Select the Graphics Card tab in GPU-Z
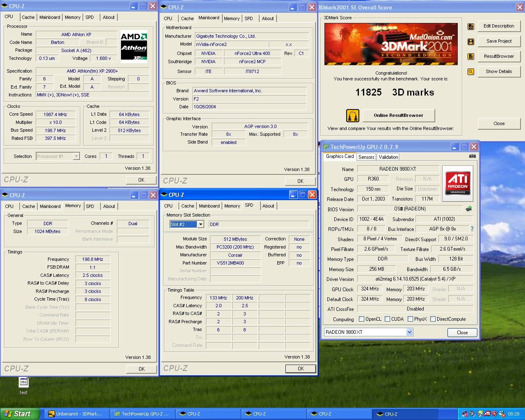 (x=340, y=156)
